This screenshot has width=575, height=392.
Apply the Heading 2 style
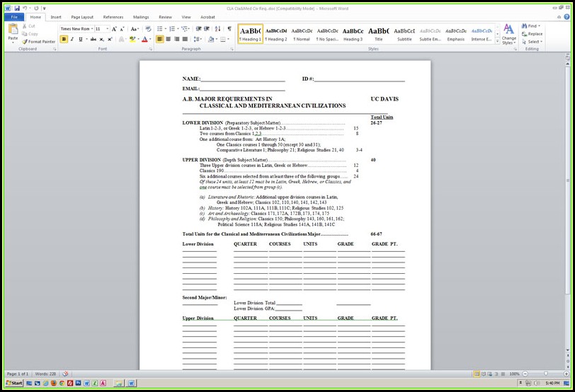(276, 34)
